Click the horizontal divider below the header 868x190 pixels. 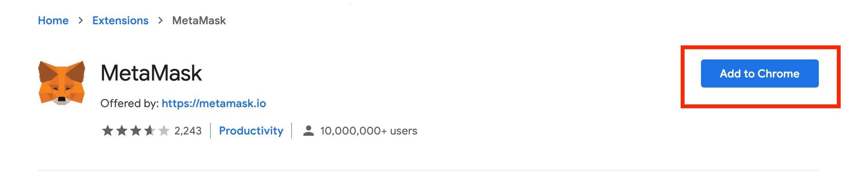pos(428,170)
